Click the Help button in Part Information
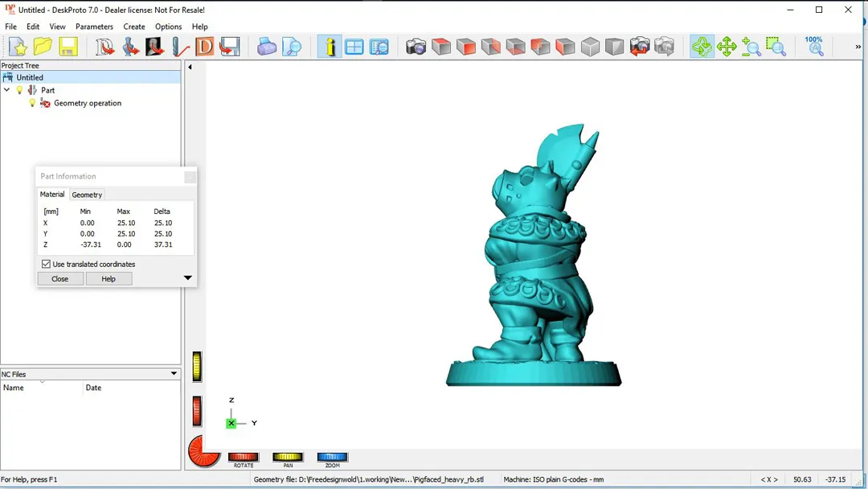Image resolution: width=868 pixels, height=489 pixels. 108,279
